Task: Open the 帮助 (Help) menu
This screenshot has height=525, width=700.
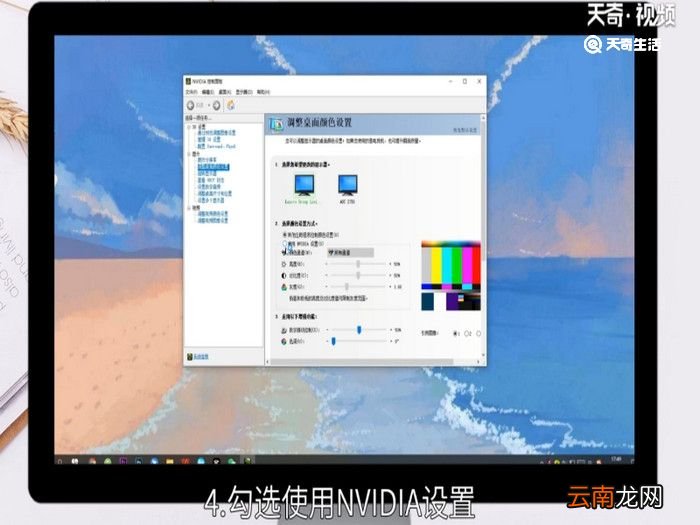Action: 263,92
